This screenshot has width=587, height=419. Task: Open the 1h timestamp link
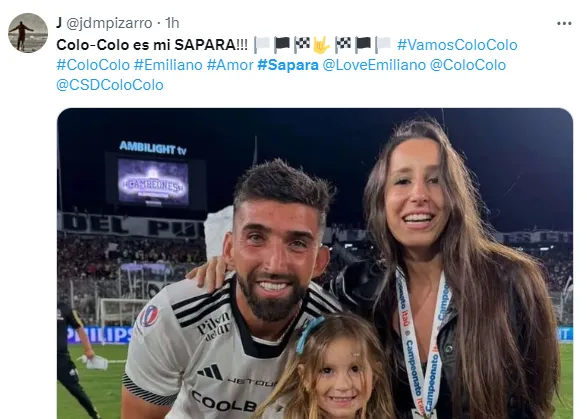pyautogui.click(x=172, y=23)
